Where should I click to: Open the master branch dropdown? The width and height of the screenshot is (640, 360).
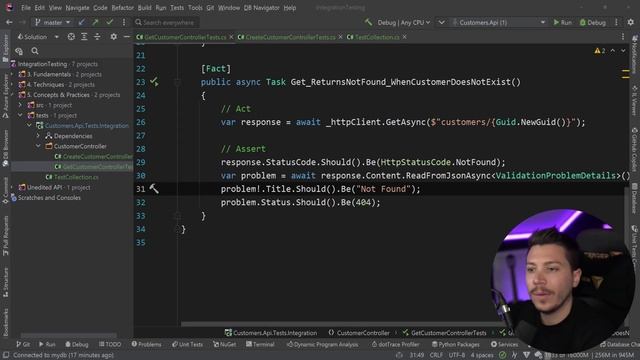[x=53, y=22]
